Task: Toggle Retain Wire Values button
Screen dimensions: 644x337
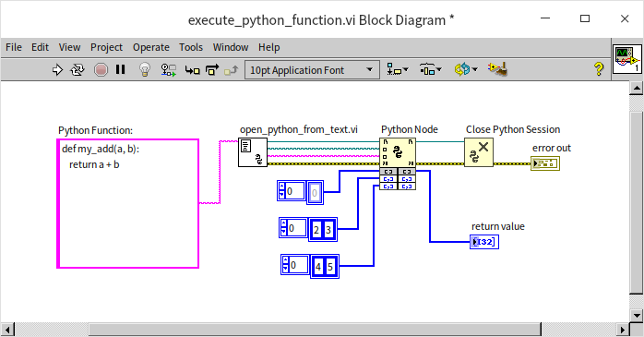Action: click(169, 70)
